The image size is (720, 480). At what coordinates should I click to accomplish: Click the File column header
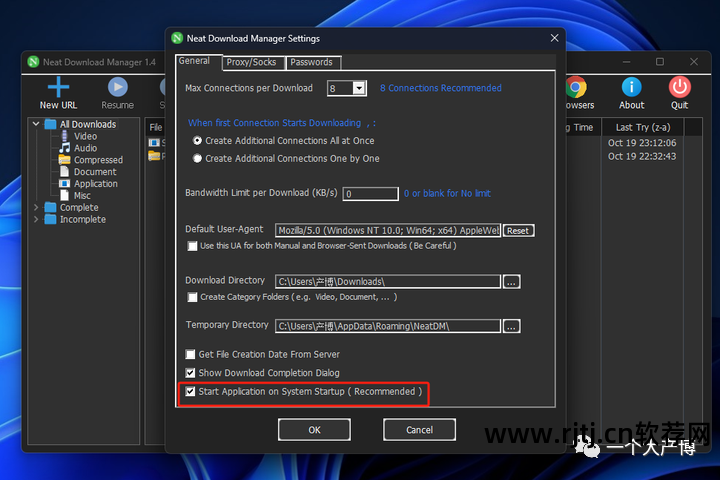click(155, 128)
